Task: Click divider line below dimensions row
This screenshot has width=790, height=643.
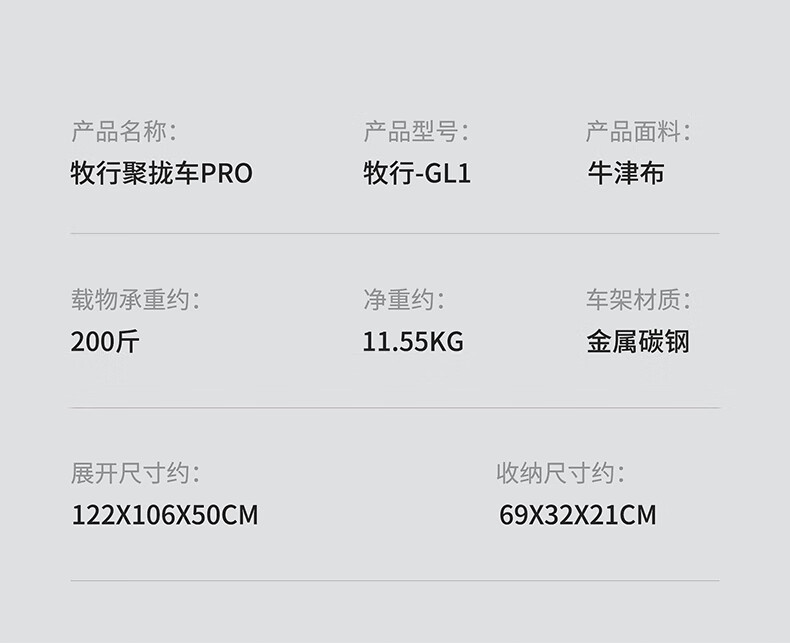Action: 395,581
